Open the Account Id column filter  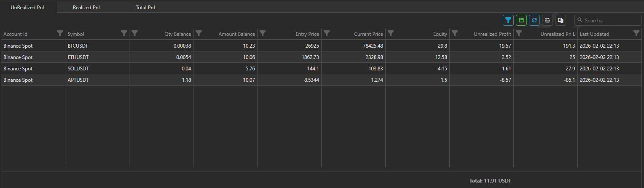tap(60, 34)
